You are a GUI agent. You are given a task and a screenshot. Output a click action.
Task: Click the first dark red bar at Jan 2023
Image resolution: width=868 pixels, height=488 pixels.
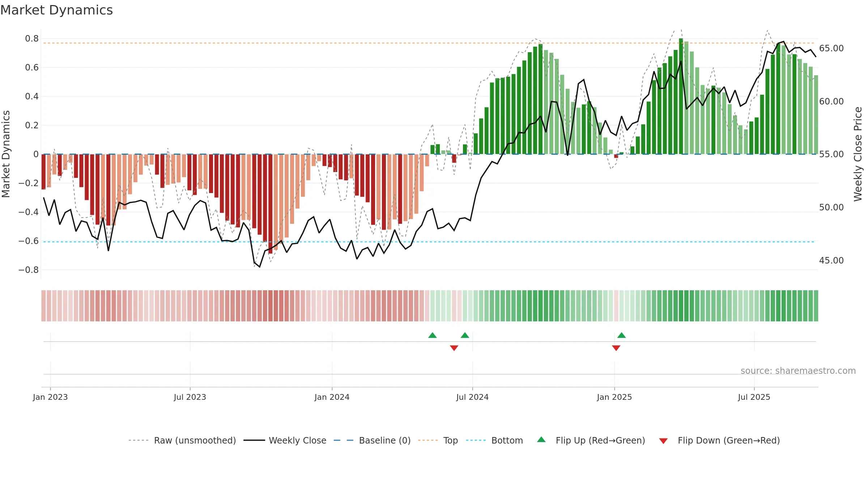[x=44, y=172]
